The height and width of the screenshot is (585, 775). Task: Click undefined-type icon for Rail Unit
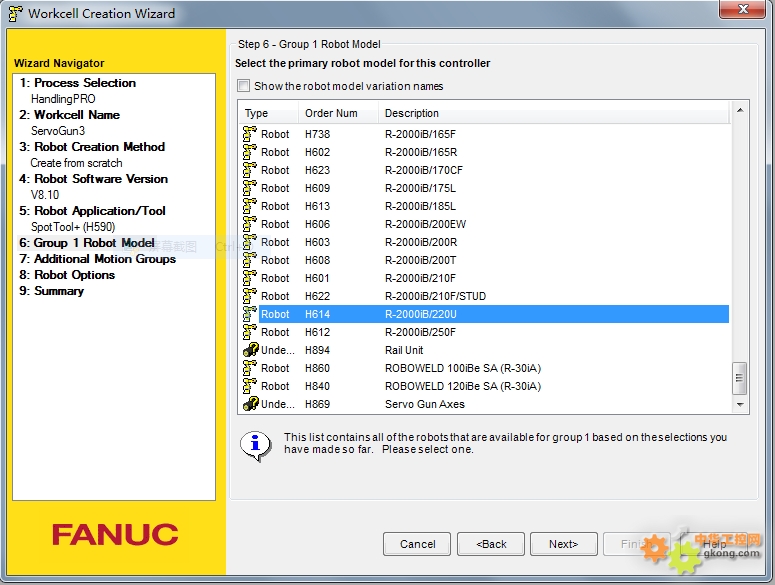click(251, 350)
